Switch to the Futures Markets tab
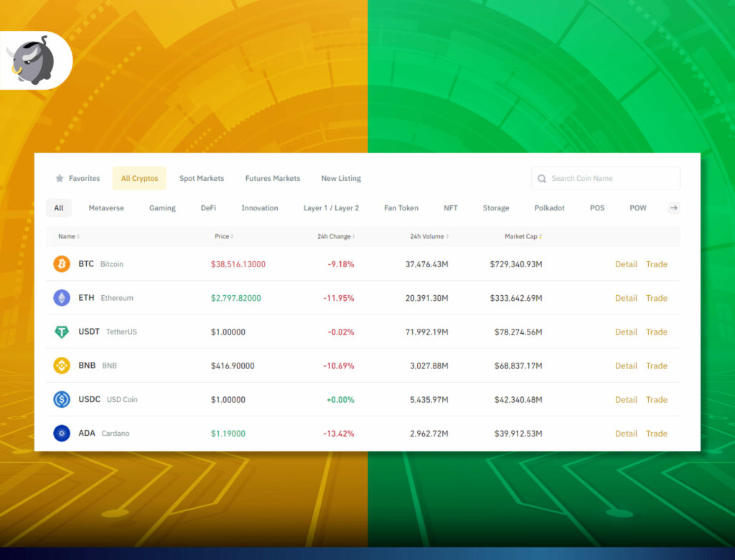The height and width of the screenshot is (560, 735). point(272,178)
